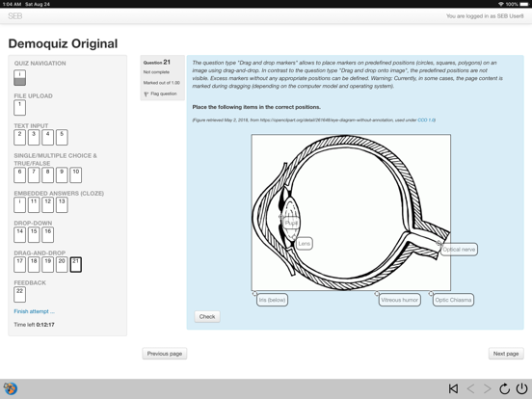Jump to question 1 File Upload

(19, 108)
